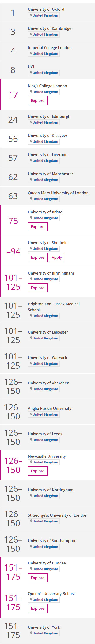Image resolution: width=95 pixels, height=644 pixels.
Task: Explore King's College London
Action: point(38,101)
